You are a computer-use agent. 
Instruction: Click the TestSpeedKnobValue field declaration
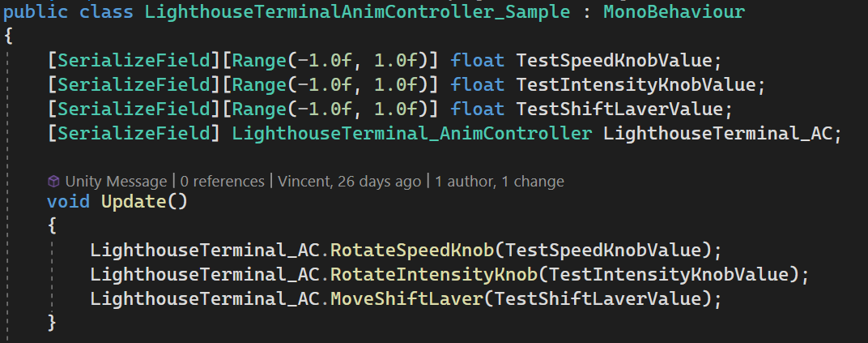tap(615, 60)
